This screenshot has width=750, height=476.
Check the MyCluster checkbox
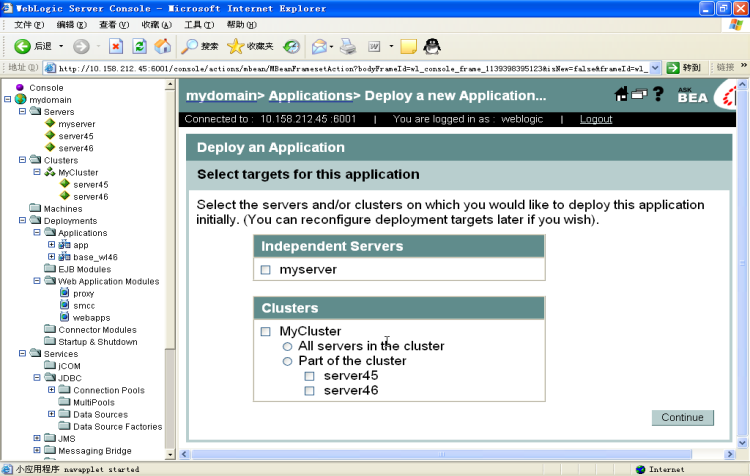pyautogui.click(x=265, y=332)
